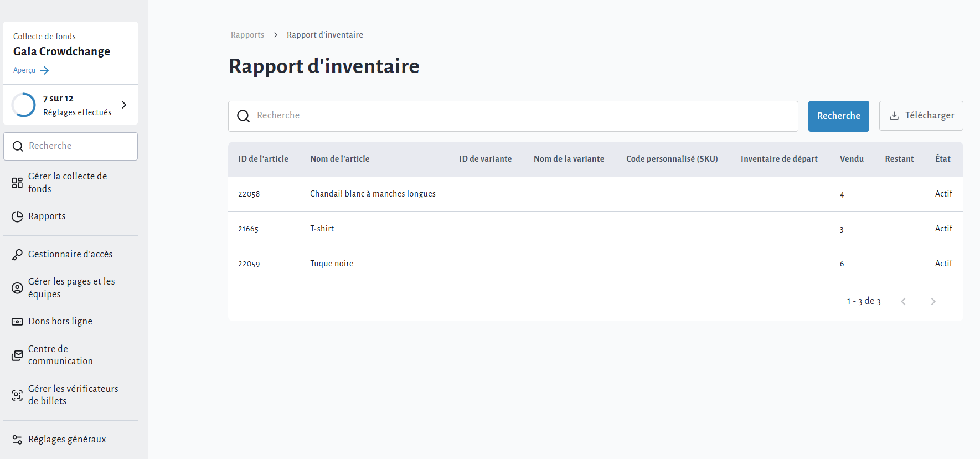
Task: Click the circular setup progress ring
Action: [24, 105]
